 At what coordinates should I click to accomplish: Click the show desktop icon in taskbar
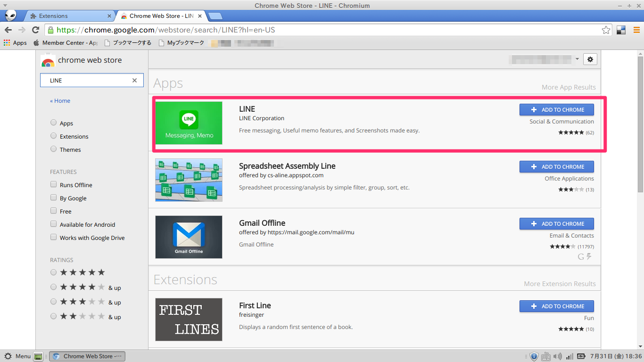coord(38,356)
